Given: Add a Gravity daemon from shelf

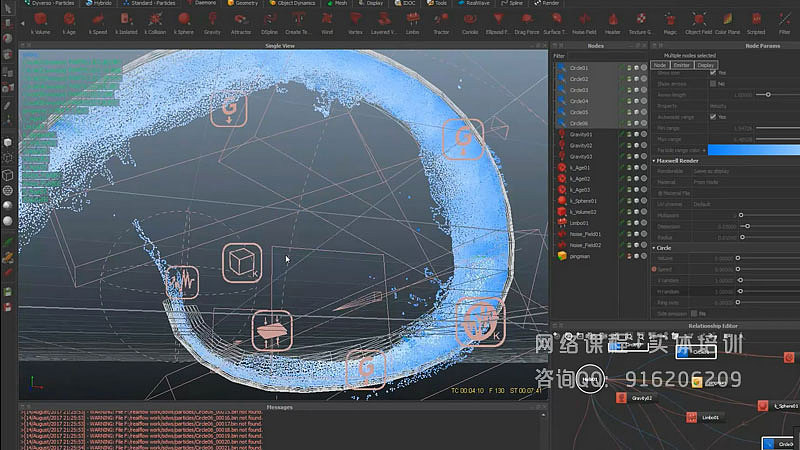Looking at the screenshot, I should (x=212, y=23).
